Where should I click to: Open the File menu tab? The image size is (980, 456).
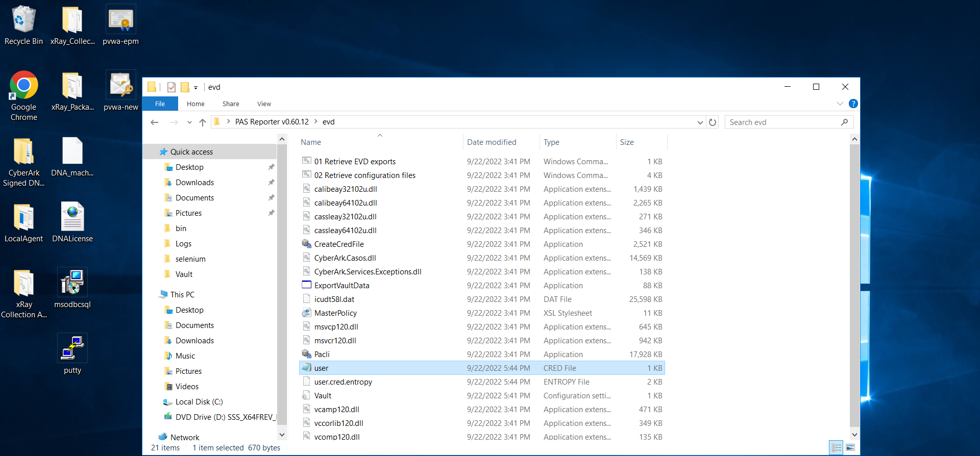pyautogui.click(x=160, y=104)
